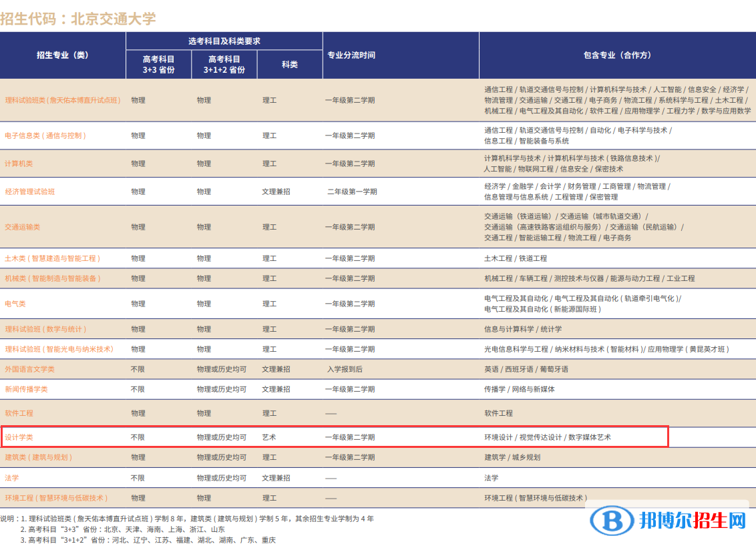Click 入学报到后 in the 外国语言文学类 row
Screen dimensions: 756x548
tap(345, 369)
